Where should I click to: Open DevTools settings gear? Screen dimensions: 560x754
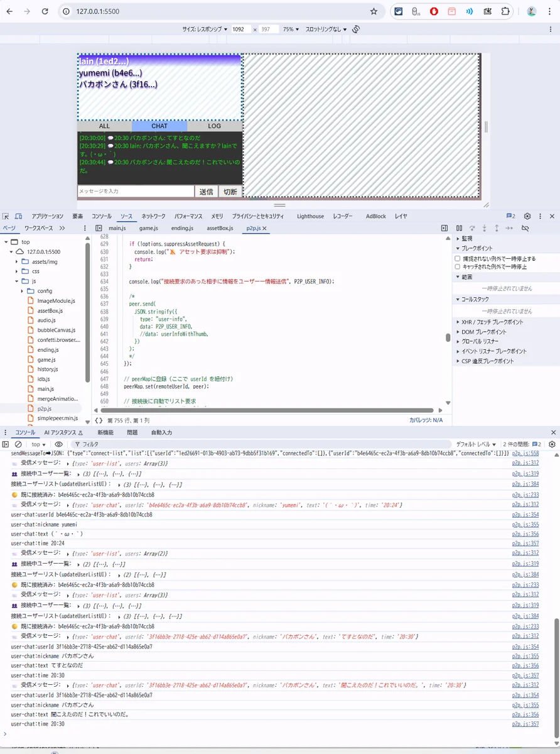527,216
